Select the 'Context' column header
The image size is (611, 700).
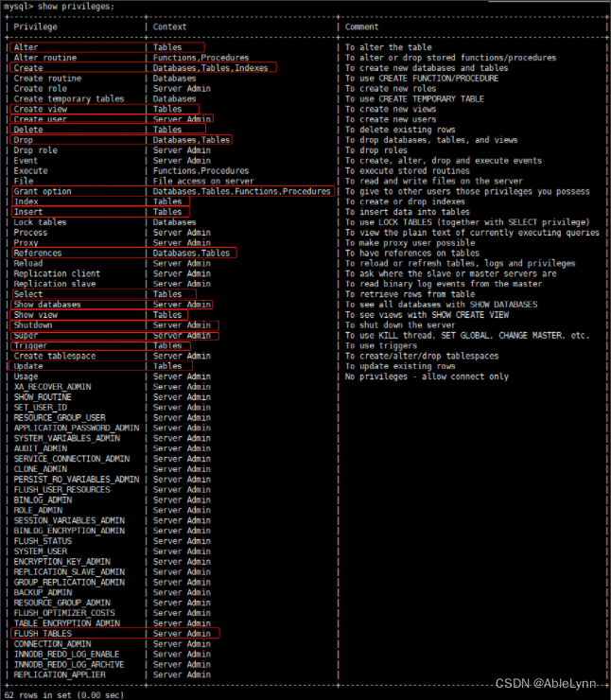169,26
